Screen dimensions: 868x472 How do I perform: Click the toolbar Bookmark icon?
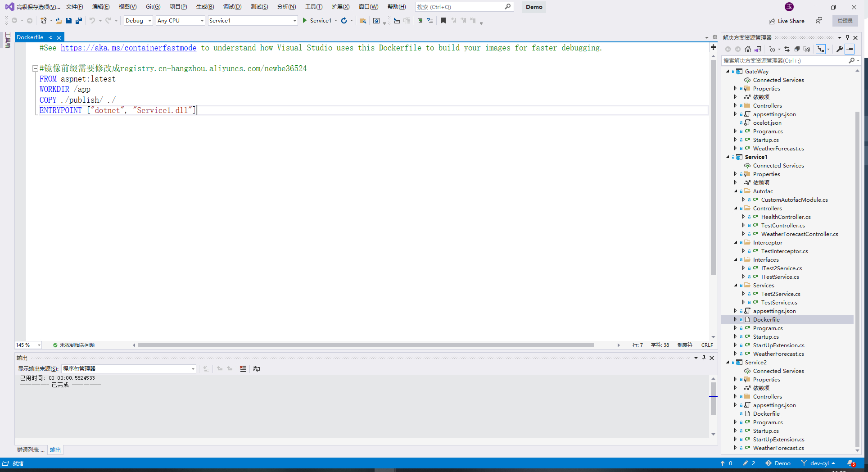[443, 21]
